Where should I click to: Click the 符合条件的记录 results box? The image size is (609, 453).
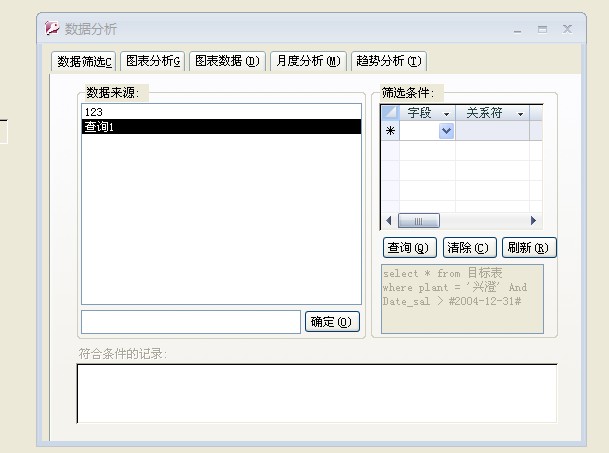click(317, 393)
